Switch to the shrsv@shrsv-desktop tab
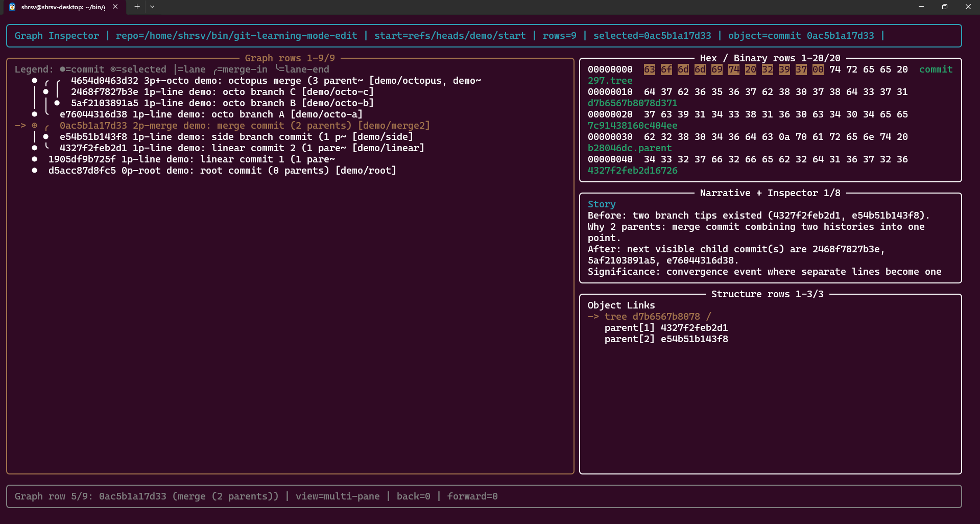980x524 pixels. (64, 7)
